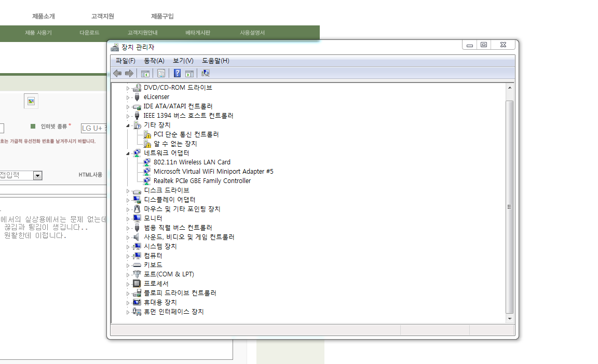Select the PCI 단순 통신 컨트롤러 warning icon
Image resolution: width=598 pixels, height=364 pixels.
(147, 134)
